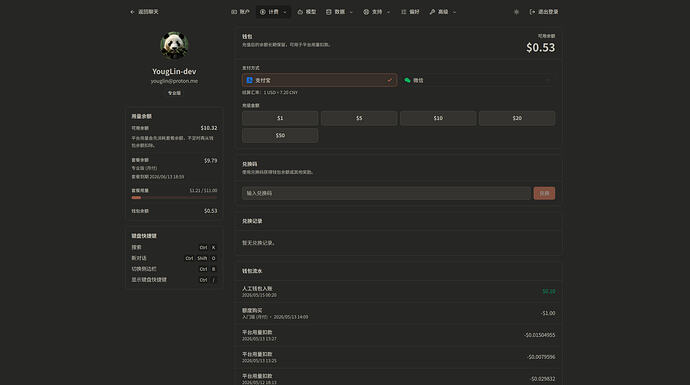Screen dimensions: 690x385
Task: Click the $10.32 available balance value
Action: (x=209, y=128)
